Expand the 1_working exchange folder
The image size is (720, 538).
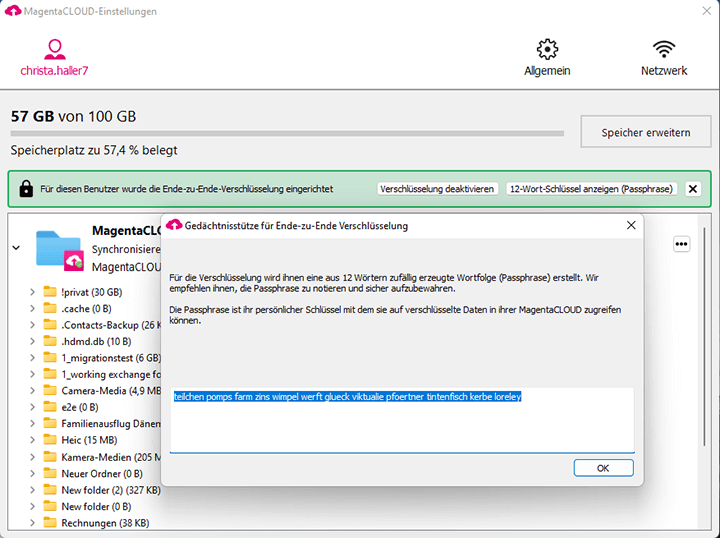point(33,374)
